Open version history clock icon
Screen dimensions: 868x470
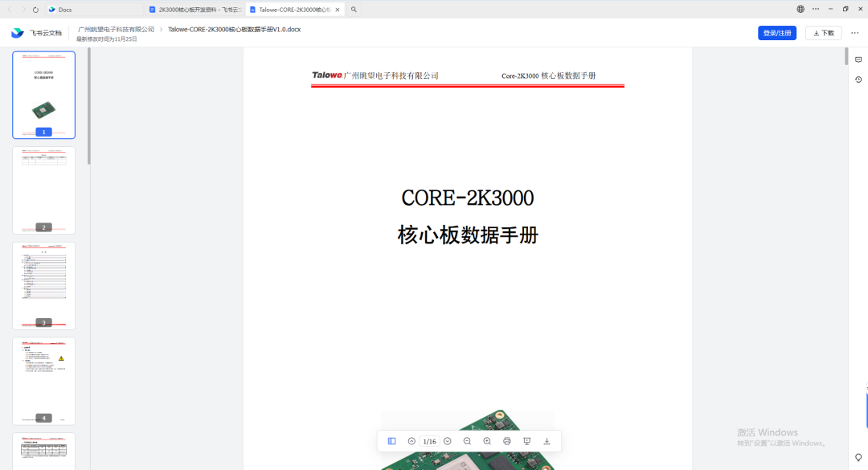tap(858, 80)
